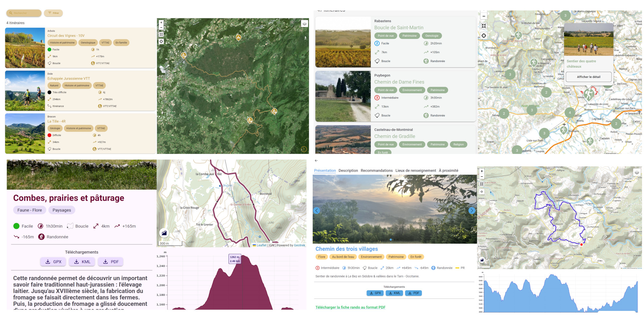Click the Géologie tag on La Tille
644x317 pixels.
pos(55,128)
